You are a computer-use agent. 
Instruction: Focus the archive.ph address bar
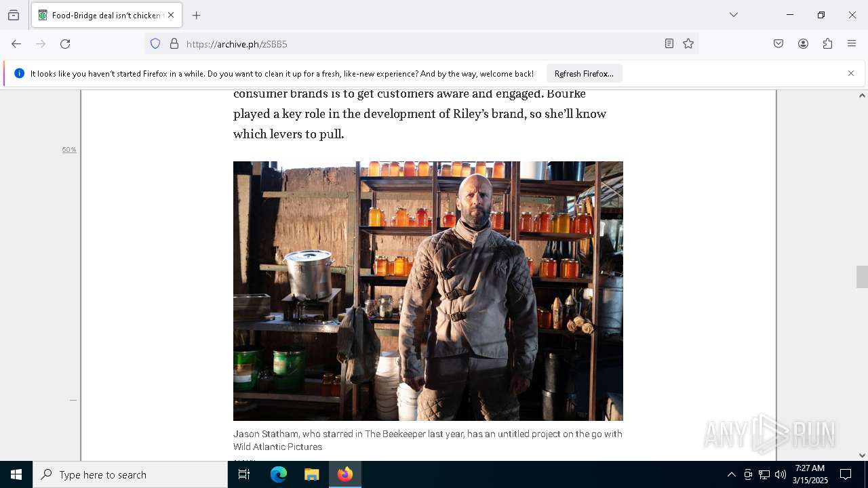click(x=420, y=43)
